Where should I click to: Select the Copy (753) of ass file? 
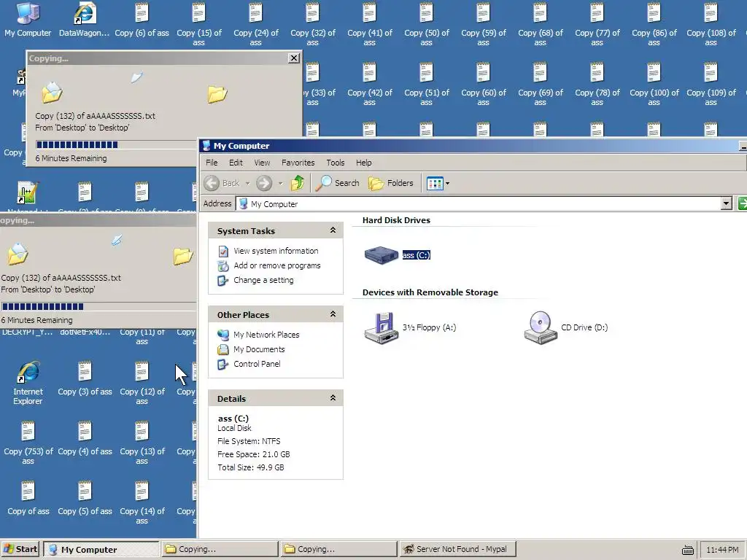tap(28, 443)
